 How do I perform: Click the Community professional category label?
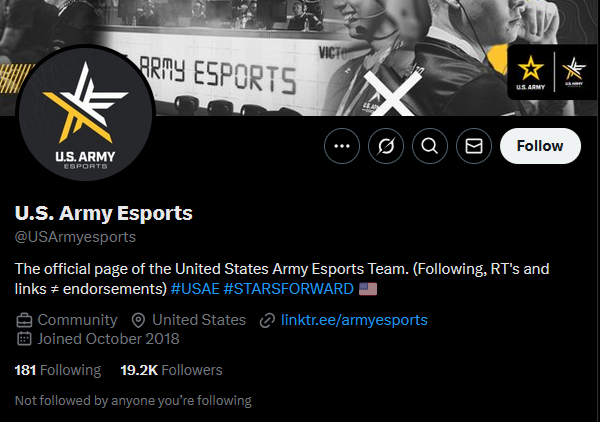click(x=77, y=320)
